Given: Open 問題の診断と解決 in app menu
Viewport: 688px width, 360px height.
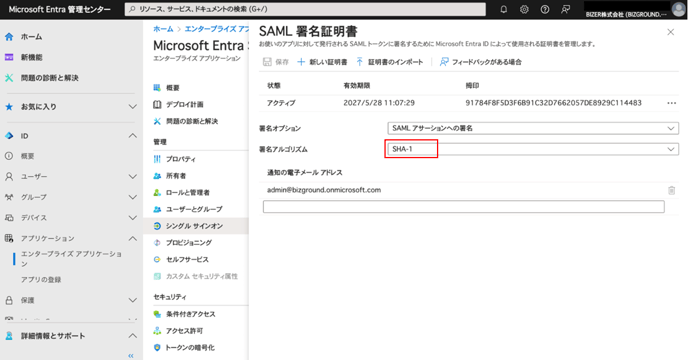Looking at the screenshot, I should pyautogui.click(x=192, y=121).
